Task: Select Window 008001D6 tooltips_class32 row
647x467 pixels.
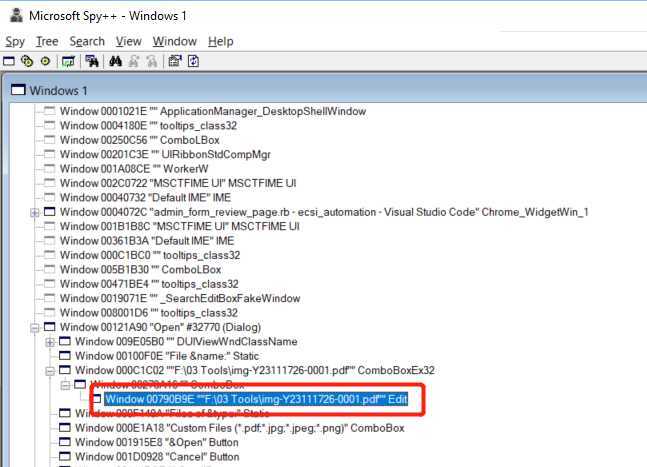Action: 149,313
